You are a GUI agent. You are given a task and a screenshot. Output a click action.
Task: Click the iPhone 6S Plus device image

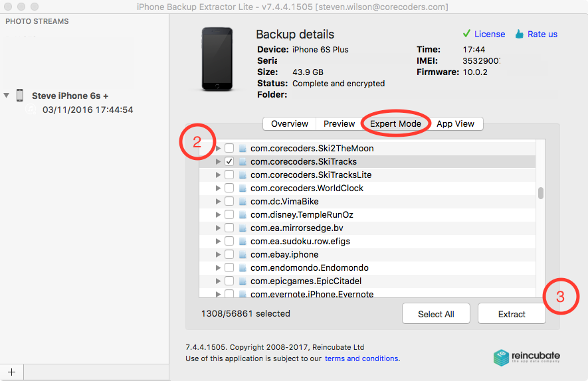[x=217, y=59]
